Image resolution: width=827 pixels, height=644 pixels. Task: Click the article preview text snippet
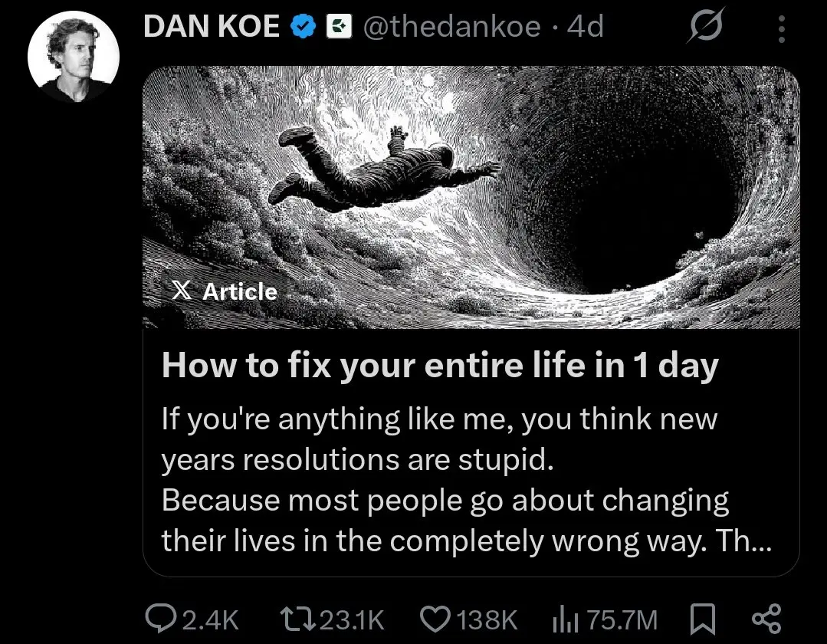466,479
